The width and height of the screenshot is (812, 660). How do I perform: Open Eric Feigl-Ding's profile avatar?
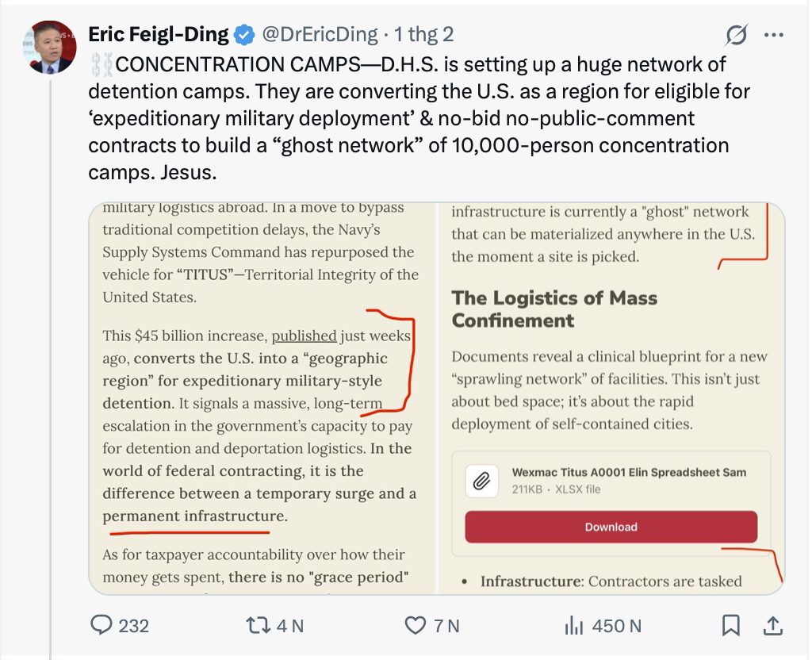[x=50, y=48]
